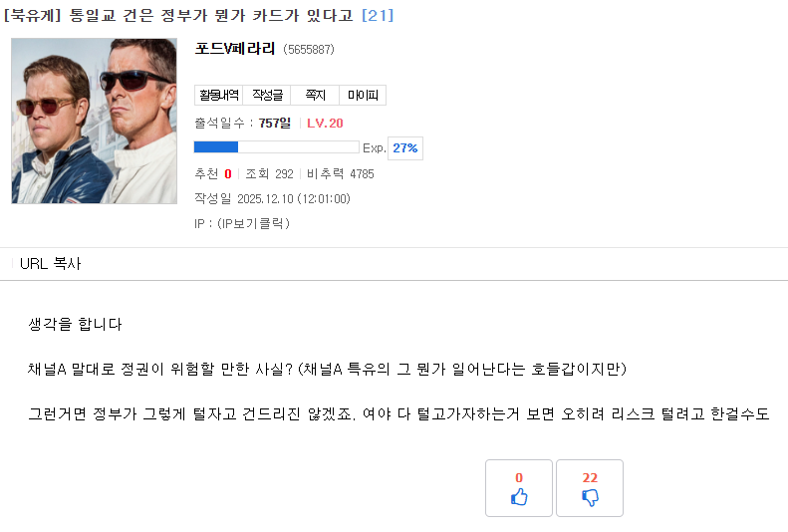Click the thumbs-down dislike icon
The height and width of the screenshot is (532, 788).
point(590,497)
